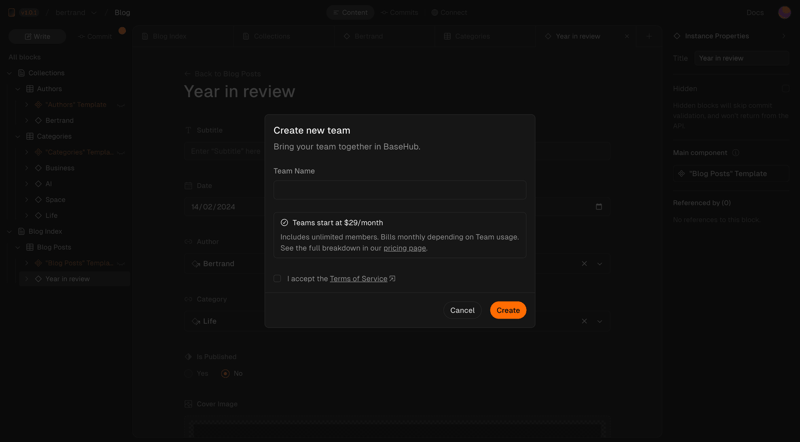Focus the Team Name input field
Screen dimensions: 800x442
pyautogui.click(x=399, y=190)
